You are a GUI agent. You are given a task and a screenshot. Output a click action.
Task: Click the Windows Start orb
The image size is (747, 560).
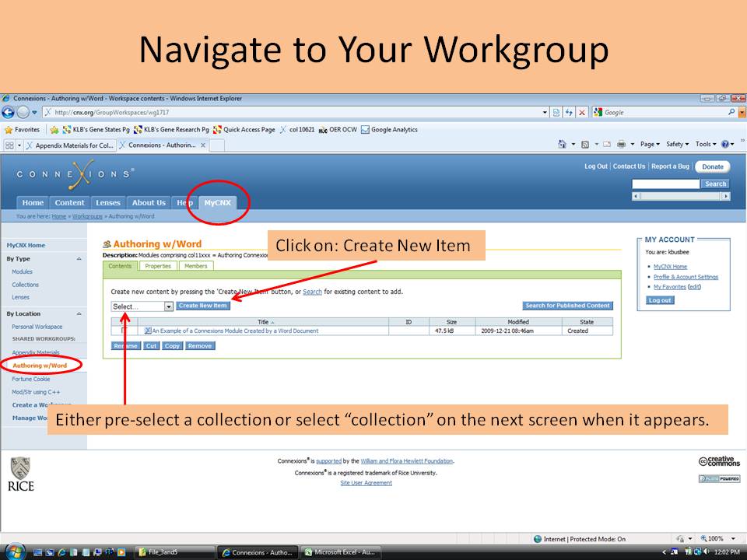[x=15, y=551]
